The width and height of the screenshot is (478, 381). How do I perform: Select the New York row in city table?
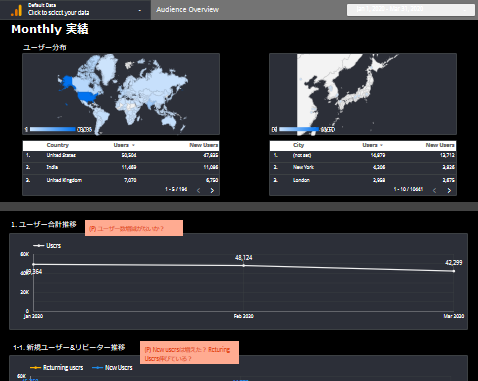pos(363,167)
